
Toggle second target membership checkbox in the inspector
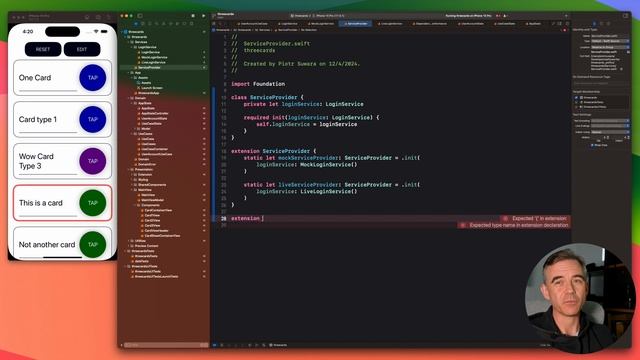(x=576, y=102)
